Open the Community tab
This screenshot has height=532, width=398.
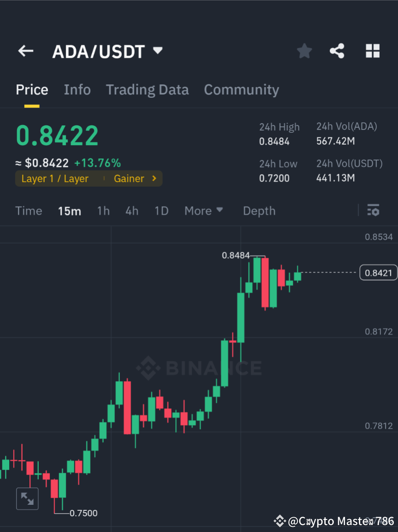point(241,89)
